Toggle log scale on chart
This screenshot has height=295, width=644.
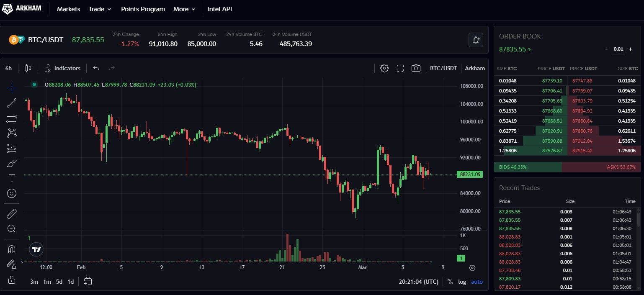point(462,282)
